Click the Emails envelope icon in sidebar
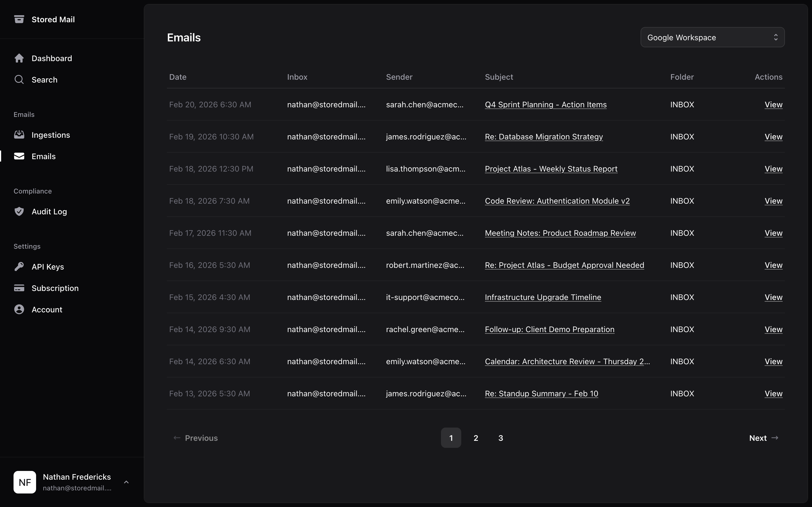The height and width of the screenshot is (507, 812). pos(19,156)
